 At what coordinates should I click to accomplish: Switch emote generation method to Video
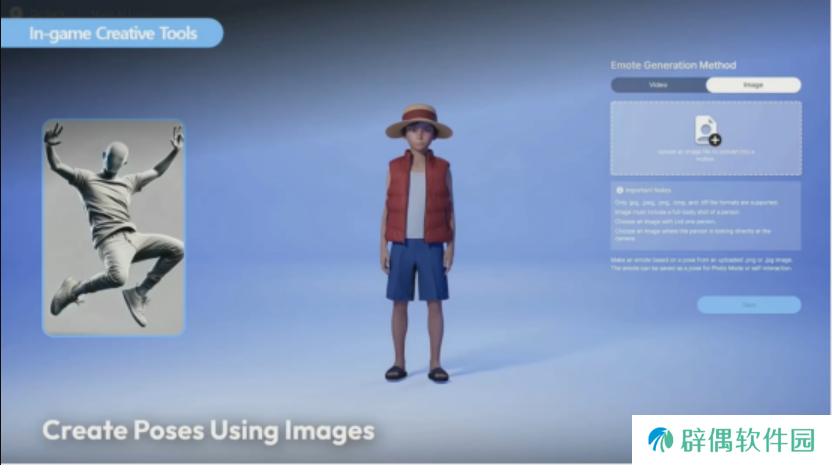coord(658,85)
